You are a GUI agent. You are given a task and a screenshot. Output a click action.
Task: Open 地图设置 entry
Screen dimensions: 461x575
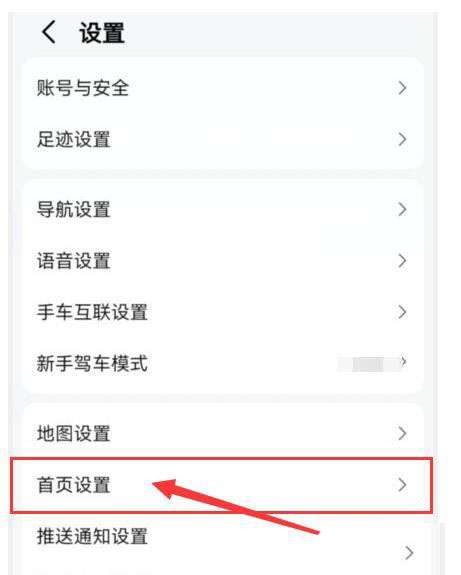click(x=223, y=433)
